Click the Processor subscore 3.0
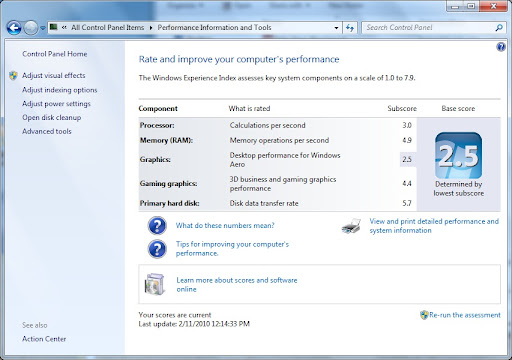Image resolution: width=512 pixels, height=360 pixels. pyautogui.click(x=407, y=126)
